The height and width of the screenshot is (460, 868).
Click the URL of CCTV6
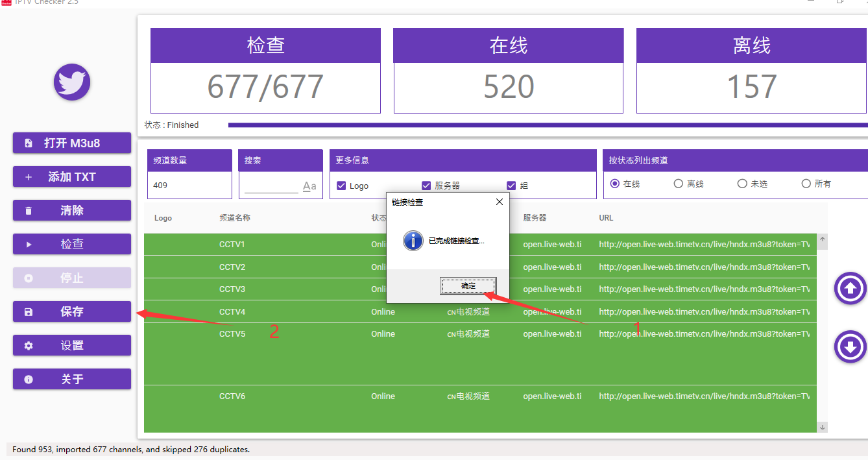705,396
